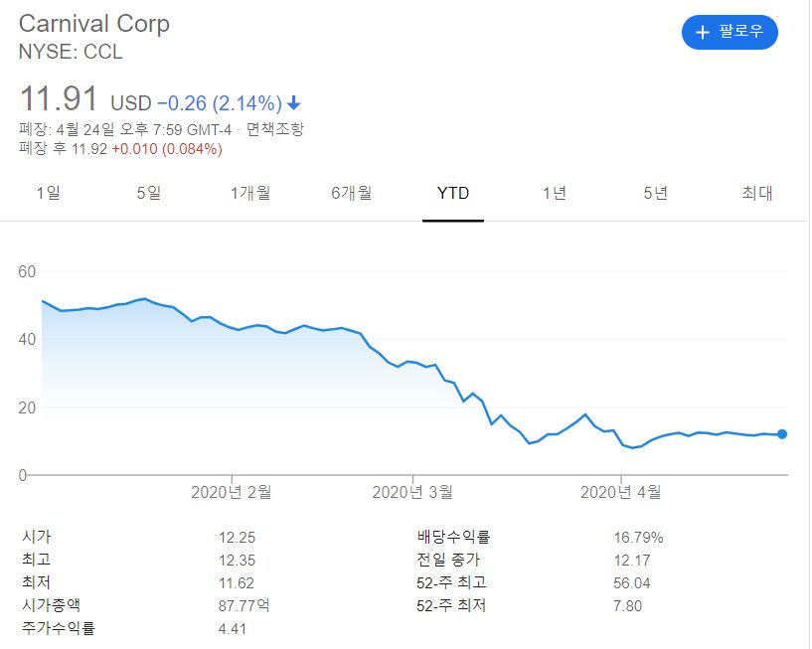Click the 주가수익률 value 4.41

tap(232, 629)
